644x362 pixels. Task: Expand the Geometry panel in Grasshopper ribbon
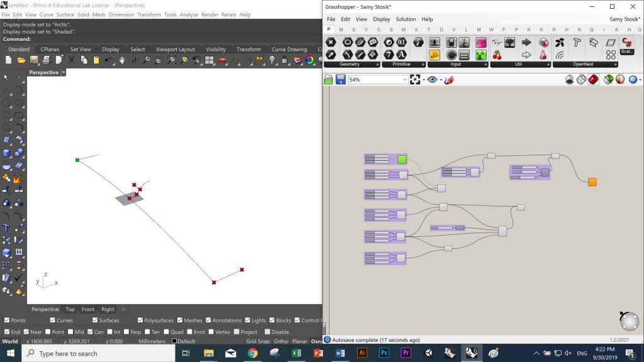click(377, 64)
